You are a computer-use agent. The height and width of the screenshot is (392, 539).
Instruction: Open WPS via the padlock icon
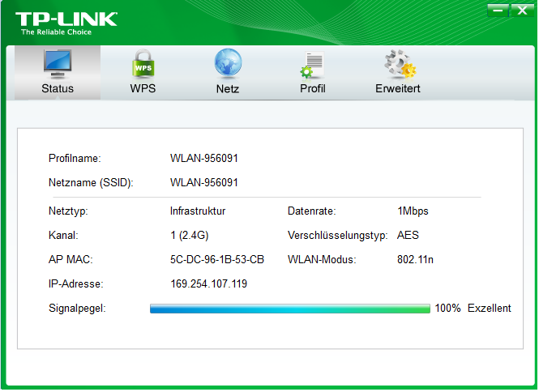coord(143,64)
